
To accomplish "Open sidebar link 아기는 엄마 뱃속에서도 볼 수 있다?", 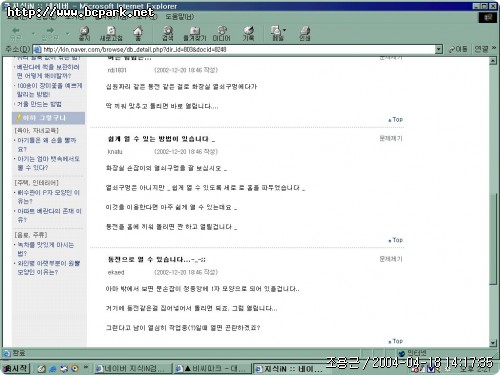I will 48,163.
